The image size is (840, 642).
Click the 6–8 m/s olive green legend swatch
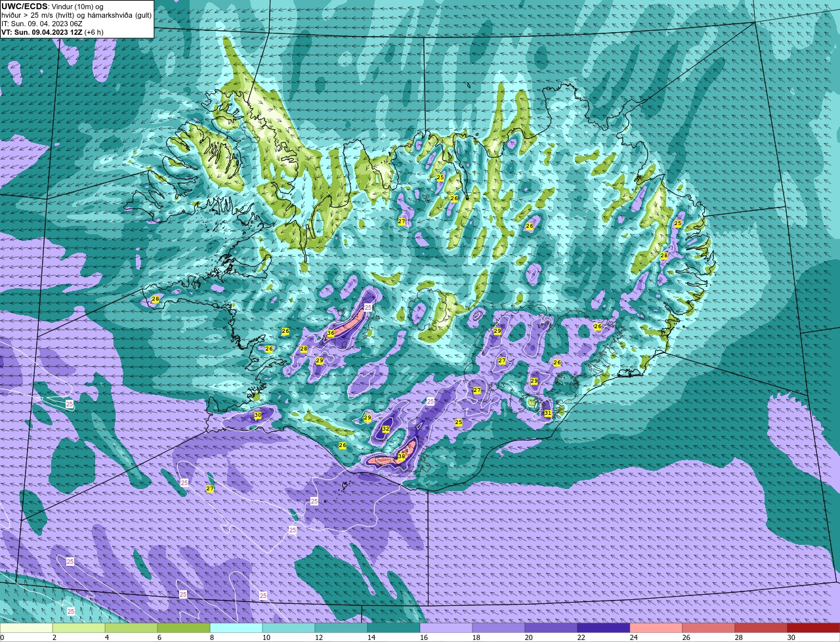point(184,628)
